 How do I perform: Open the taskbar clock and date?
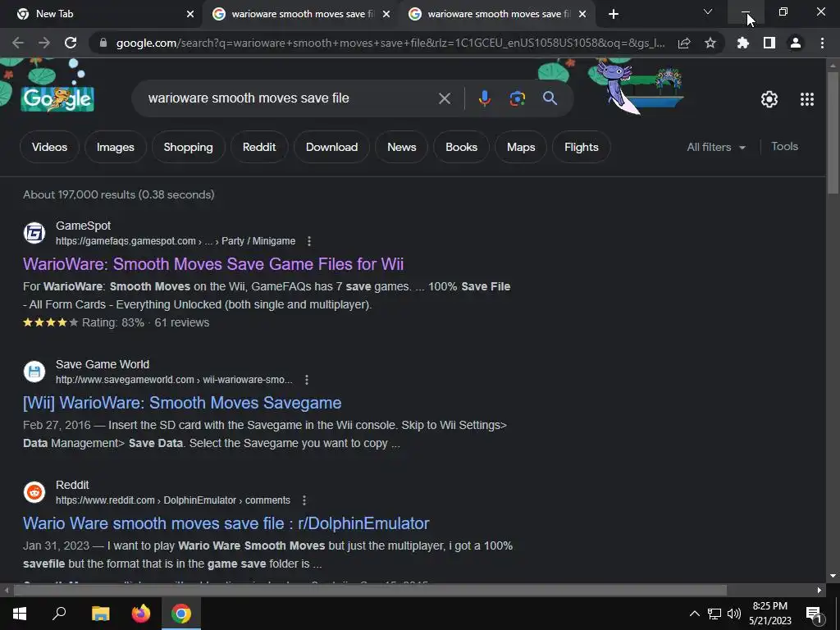(769, 614)
